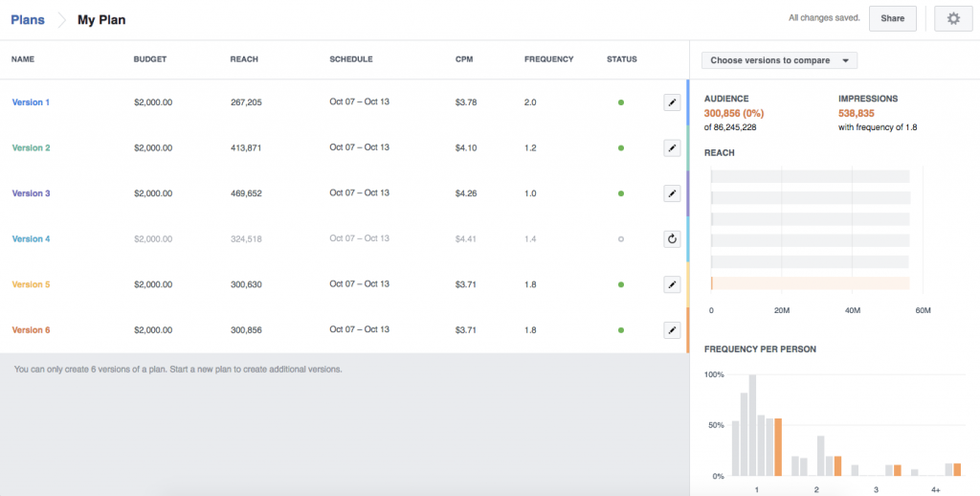
Task: Open the settings gear icon
Action: click(x=952, y=19)
